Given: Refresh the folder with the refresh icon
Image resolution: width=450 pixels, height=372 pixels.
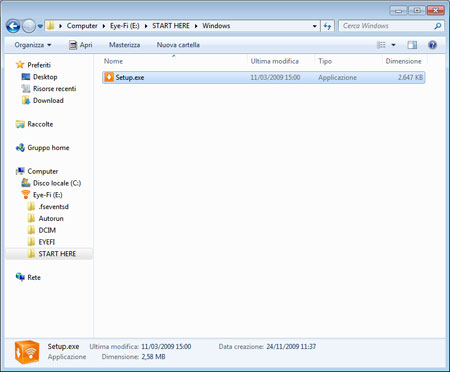Looking at the screenshot, I should [327, 26].
